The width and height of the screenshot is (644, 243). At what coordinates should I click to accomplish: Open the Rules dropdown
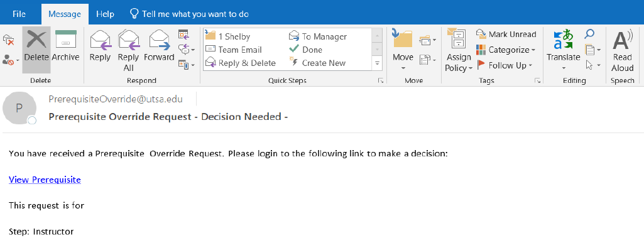[428, 40]
